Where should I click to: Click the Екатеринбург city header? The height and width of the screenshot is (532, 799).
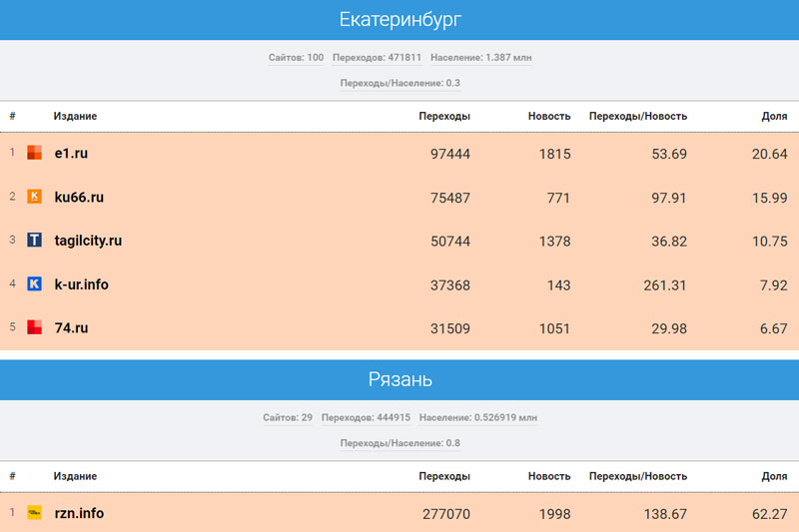point(399,20)
